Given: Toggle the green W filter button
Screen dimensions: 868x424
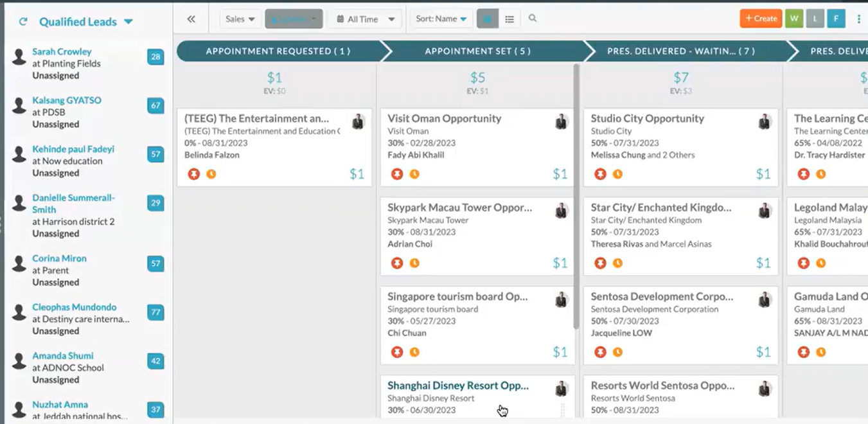Looking at the screenshot, I should click(x=793, y=19).
